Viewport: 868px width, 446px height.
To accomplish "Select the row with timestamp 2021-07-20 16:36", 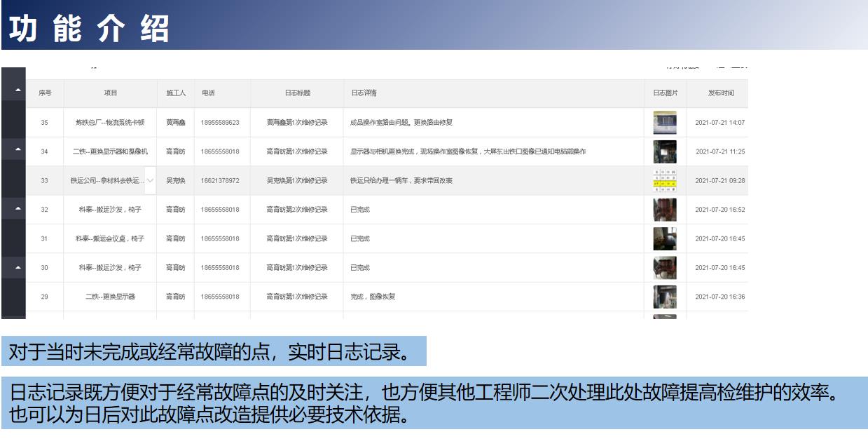I will (x=719, y=297).
